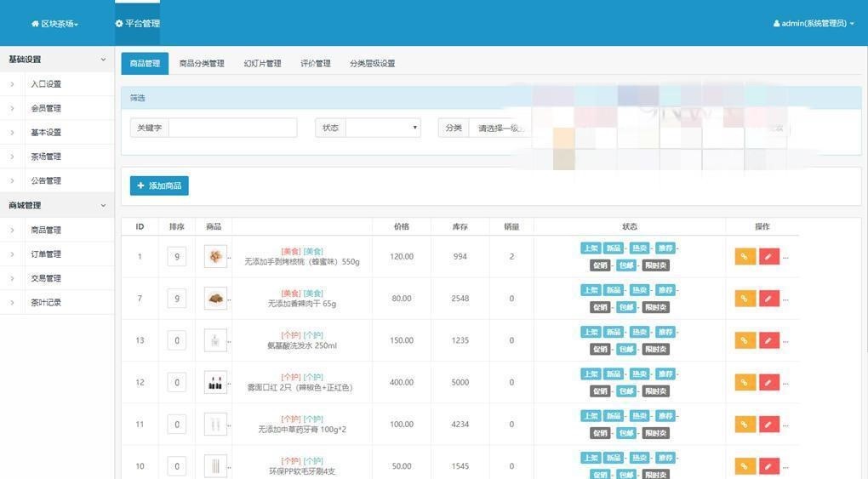Open product image thumbnail for ID 1 walnut
Viewport: 868px width, 479px height.
click(x=215, y=256)
